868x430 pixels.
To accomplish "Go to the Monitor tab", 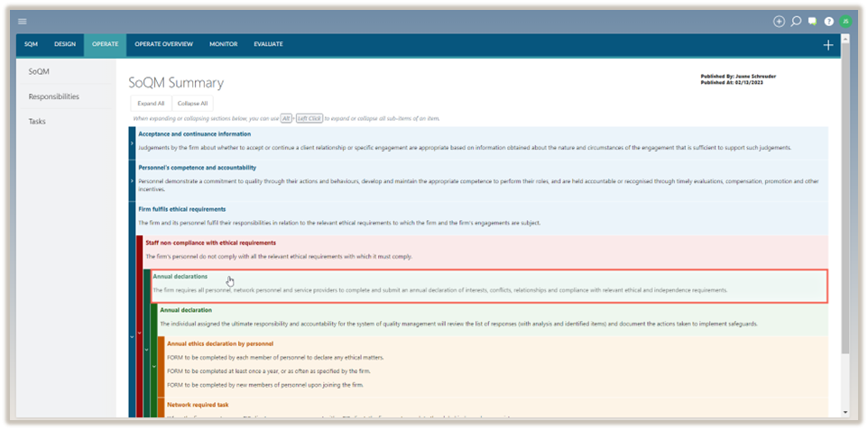I will [x=224, y=44].
